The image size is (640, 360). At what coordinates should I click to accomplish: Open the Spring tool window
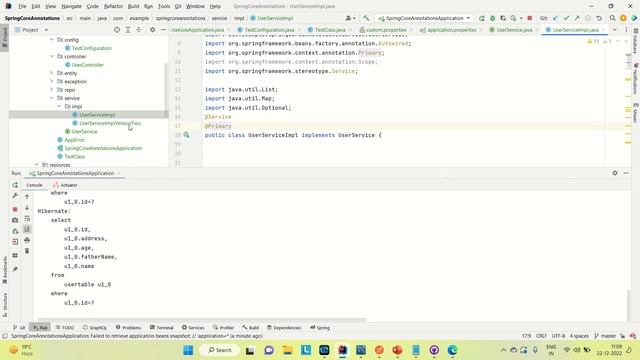[x=320, y=327]
